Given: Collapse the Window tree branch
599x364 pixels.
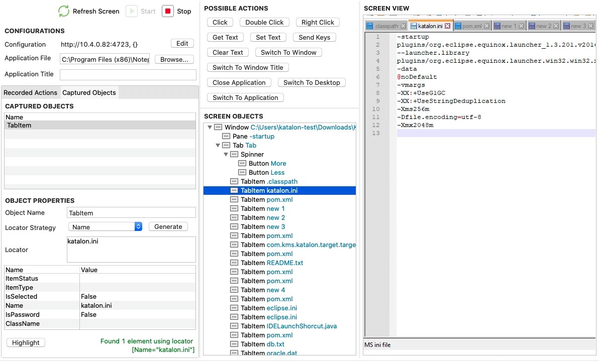Looking at the screenshot, I should [210, 127].
